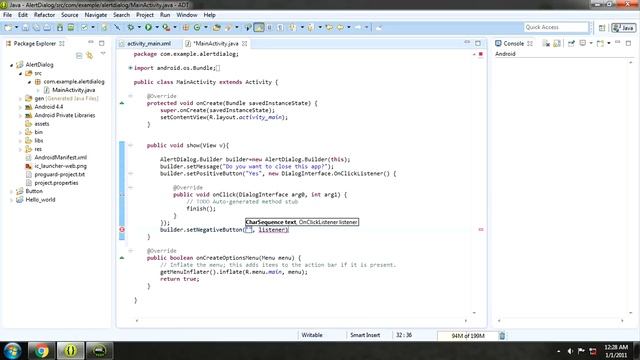This screenshot has width=640, height=360.
Task: Clear the Console using its toolbar icon
Action: tap(546, 43)
